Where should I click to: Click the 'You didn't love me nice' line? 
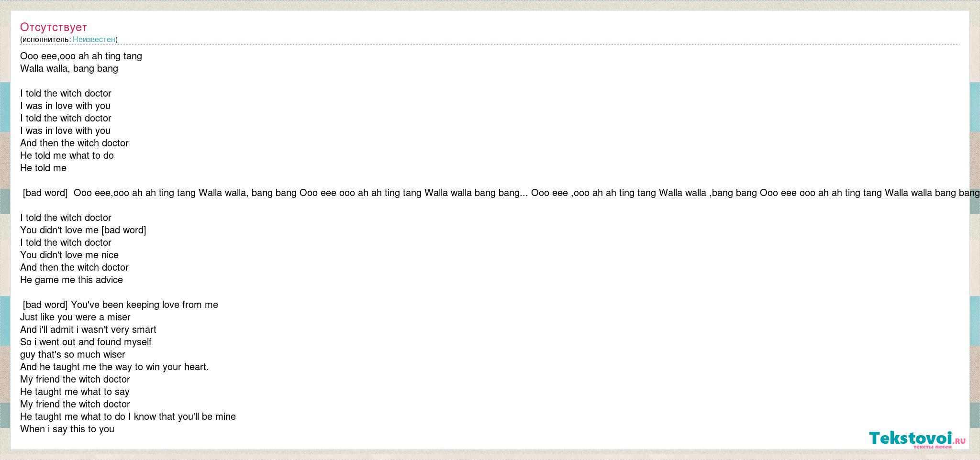69,255
